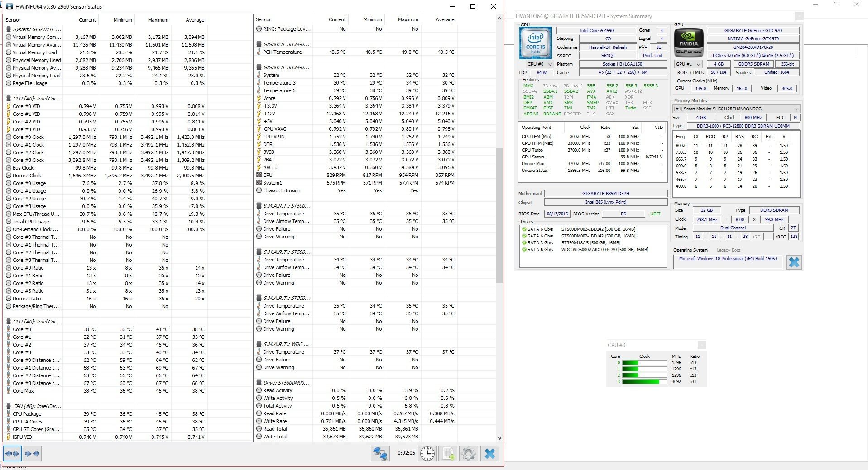Click the Vcore lightning bolt icon

[x=259, y=98]
